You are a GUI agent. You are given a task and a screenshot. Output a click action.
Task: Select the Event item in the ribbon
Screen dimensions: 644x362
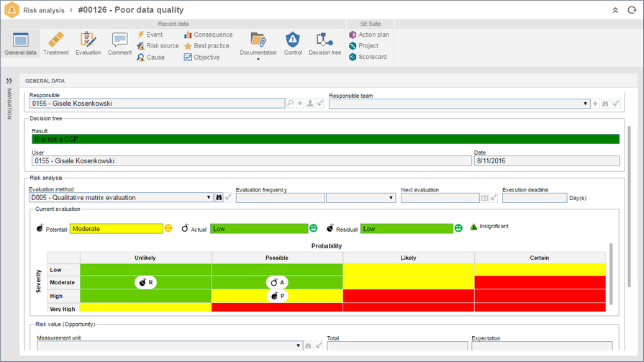pyautogui.click(x=150, y=35)
